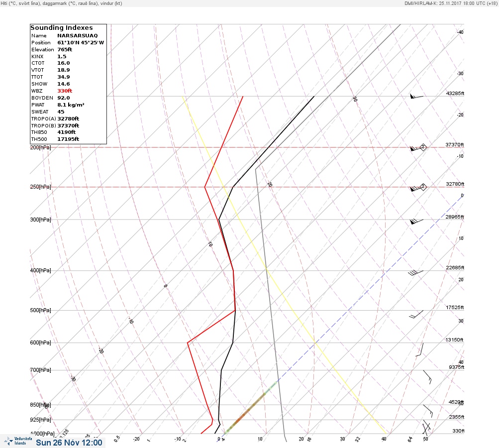499x448 pixels.
Task: Click the DMI/HIRLAM-K model run header text
Action: pyautogui.click(x=451, y=3)
